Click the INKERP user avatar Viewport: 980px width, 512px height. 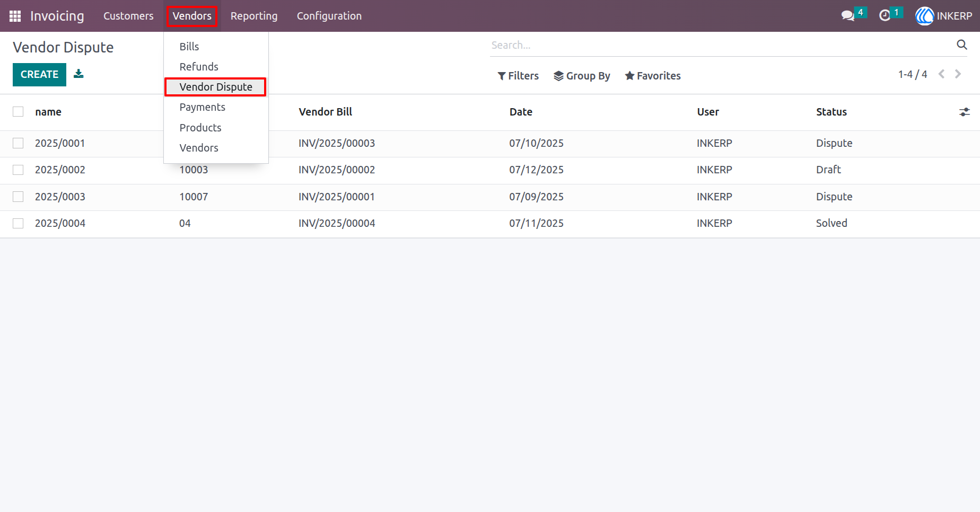tap(924, 16)
